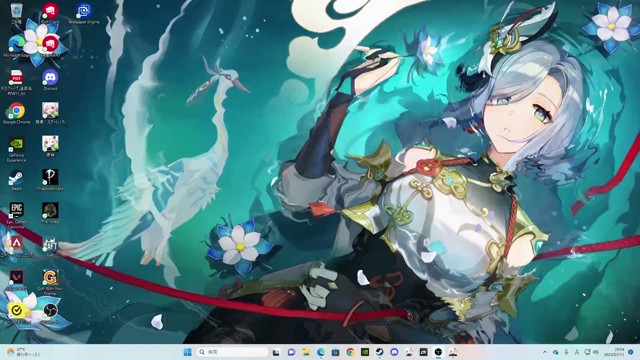Open Discord from the taskbar
Viewport: 640px width, 360px height.
point(394,352)
